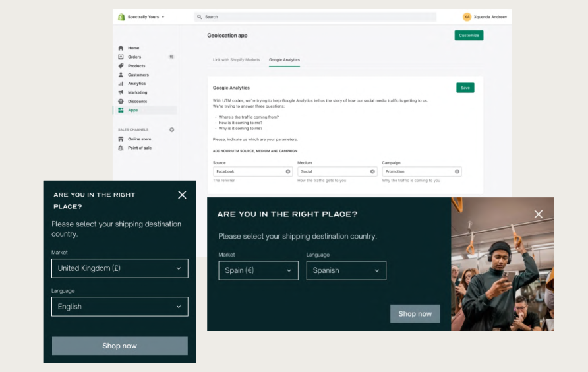Open Customers in sidebar
Image resolution: width=588 pixels, height=372 pixels.
pos(138,75)
